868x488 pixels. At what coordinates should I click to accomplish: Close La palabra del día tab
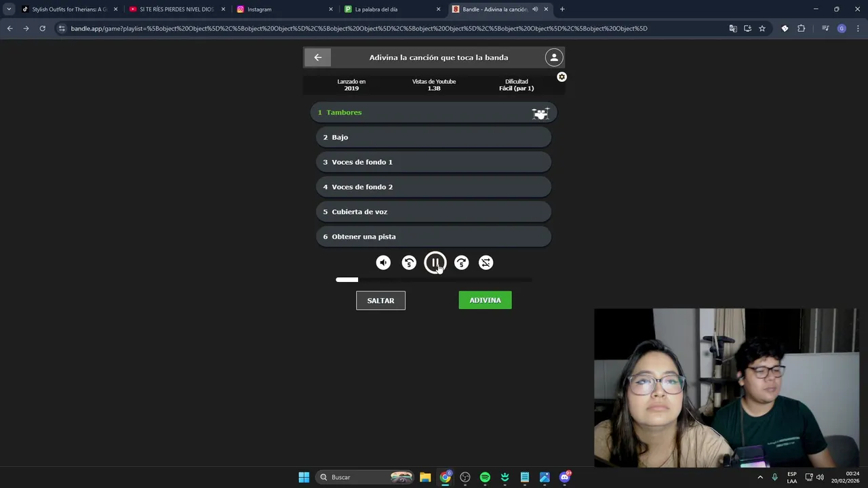[x=438, y=9]
